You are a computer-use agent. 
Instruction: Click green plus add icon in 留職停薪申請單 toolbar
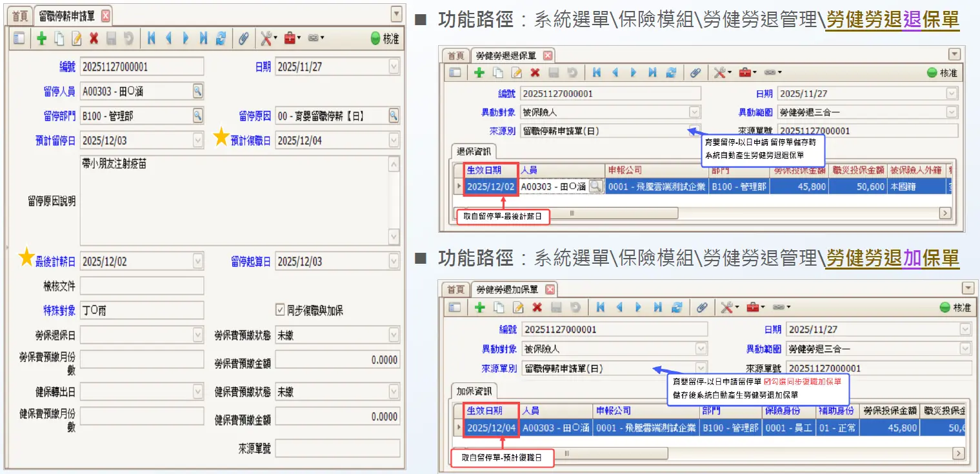click(x=42, y=39)
